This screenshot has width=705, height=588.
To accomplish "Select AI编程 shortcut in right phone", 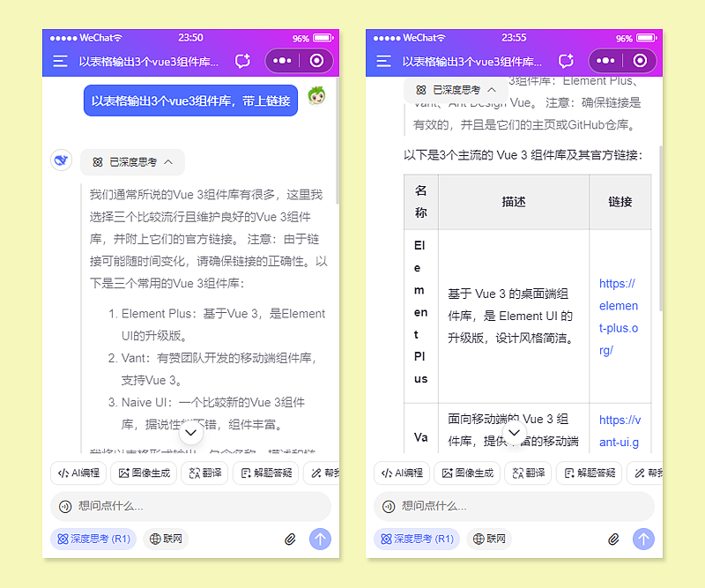I will coord(402,473).
